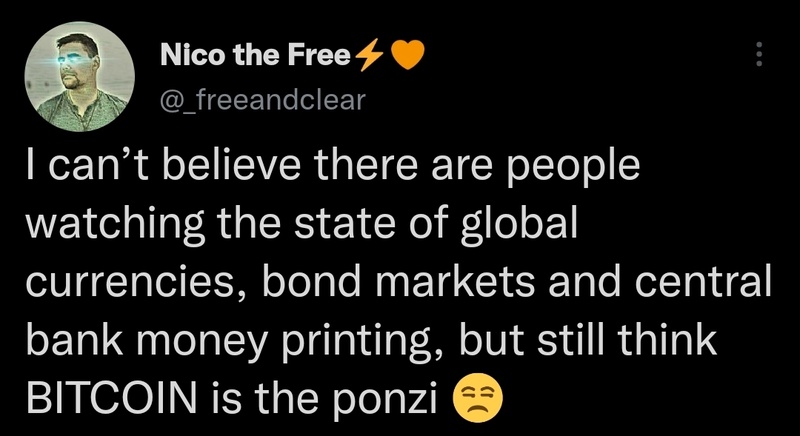The image size is (800, 436).
Task: Open the three-dot more options menu
Action: 759,53
